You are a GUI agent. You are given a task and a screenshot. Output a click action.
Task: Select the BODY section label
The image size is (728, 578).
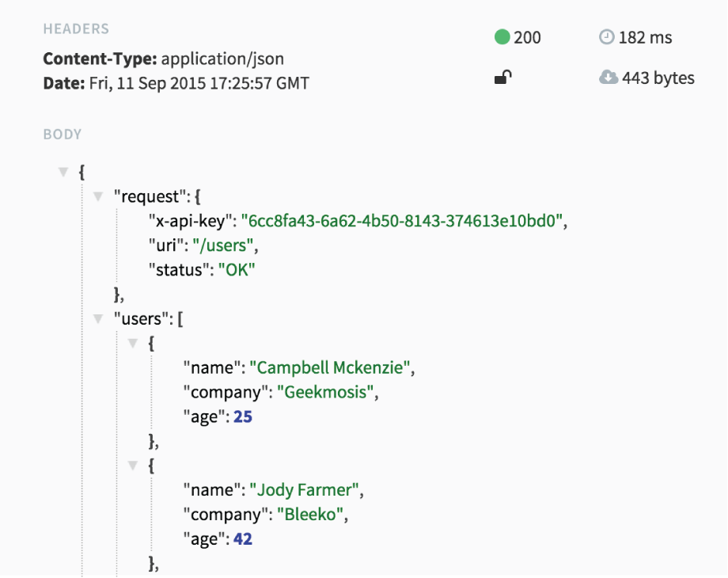(x=62, y=134)
